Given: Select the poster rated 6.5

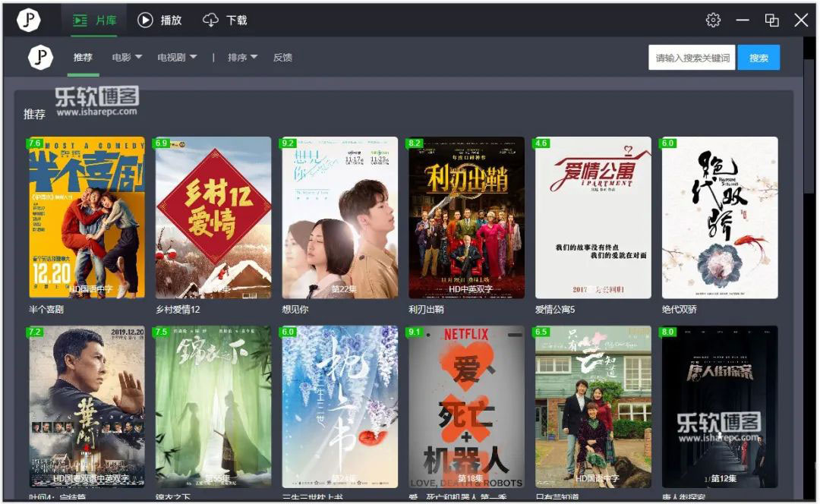Looking at the screenshot, I should (593, 407).
